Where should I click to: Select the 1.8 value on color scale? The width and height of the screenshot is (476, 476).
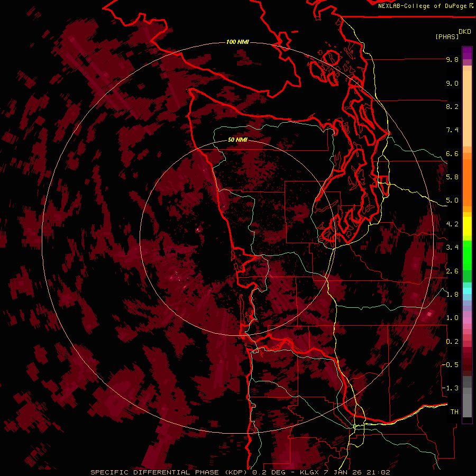click(452, 295)
